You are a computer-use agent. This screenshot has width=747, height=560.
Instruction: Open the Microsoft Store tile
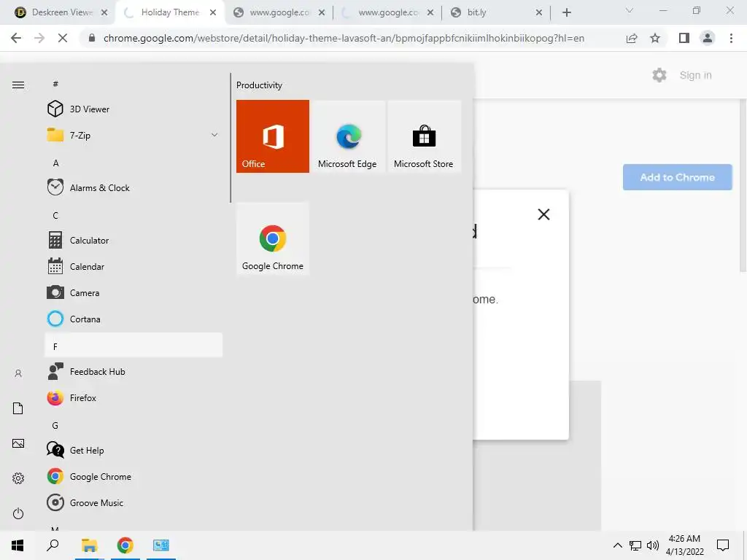[424, 136]
